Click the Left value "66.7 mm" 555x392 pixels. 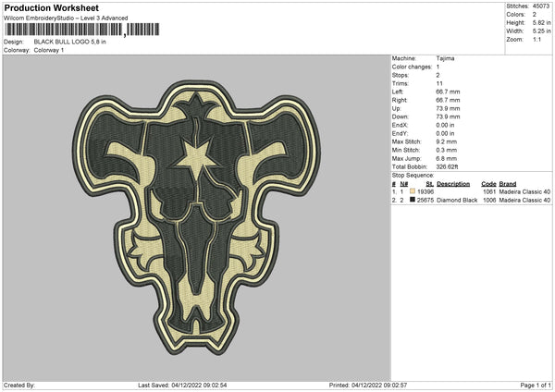point(448,92)
